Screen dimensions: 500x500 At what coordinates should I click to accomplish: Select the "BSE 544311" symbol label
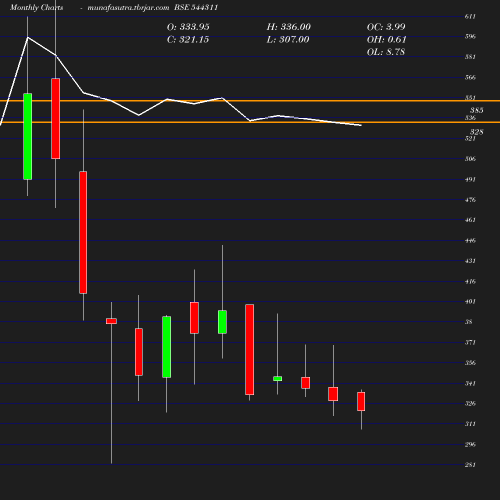[196, 7]
